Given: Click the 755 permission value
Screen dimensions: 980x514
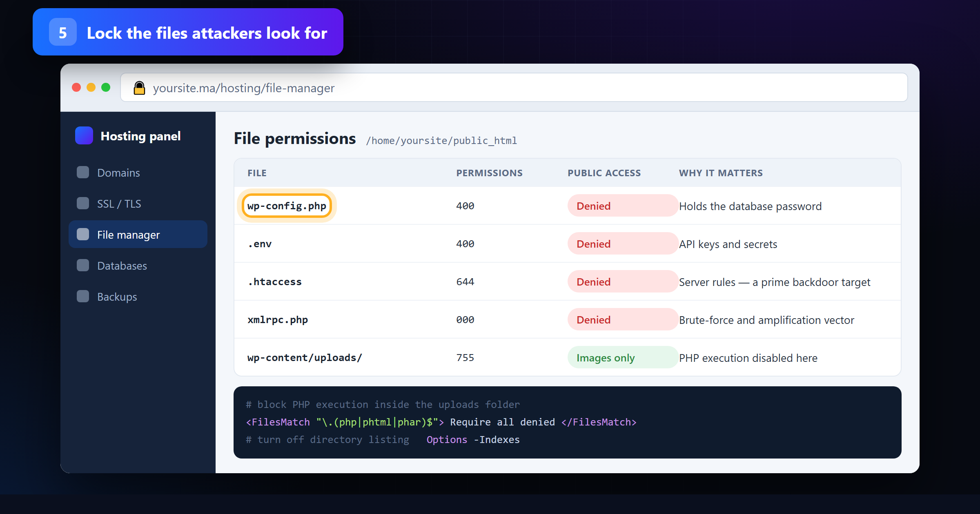Looking at the screenshot, I should click(x=465, y=358).
